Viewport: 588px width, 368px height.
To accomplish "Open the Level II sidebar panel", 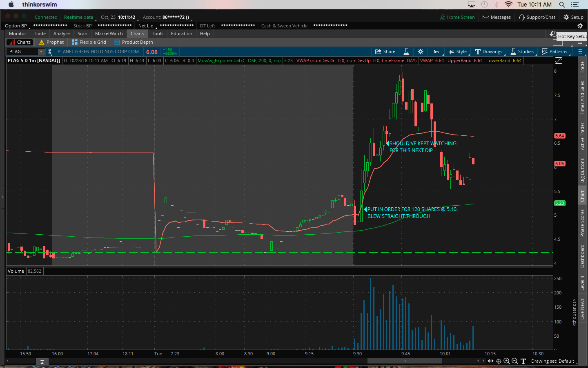I will point(582,283).
